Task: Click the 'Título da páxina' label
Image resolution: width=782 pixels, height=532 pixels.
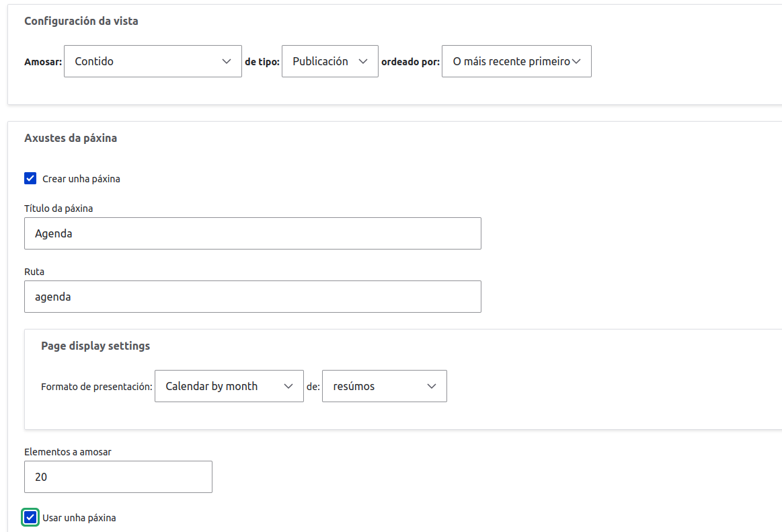Action: click(58, 208)
